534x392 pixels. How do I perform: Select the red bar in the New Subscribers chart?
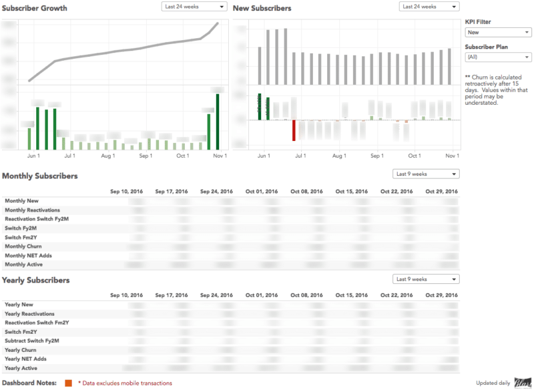tap(295, 132)
